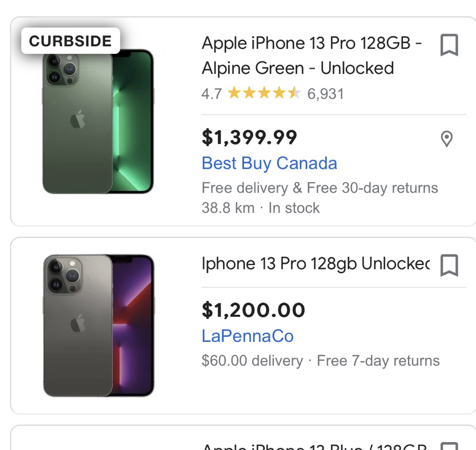Tap the 6,931 review count

326,94
